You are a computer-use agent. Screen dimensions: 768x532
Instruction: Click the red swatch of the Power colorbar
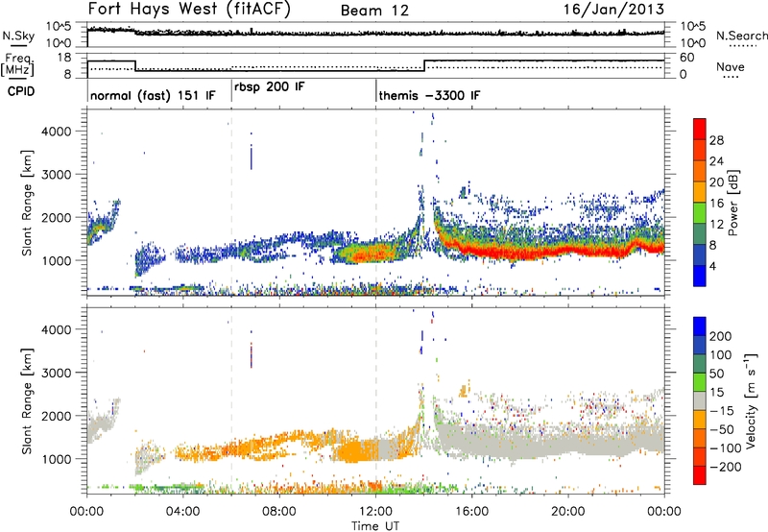pos(700,129)
